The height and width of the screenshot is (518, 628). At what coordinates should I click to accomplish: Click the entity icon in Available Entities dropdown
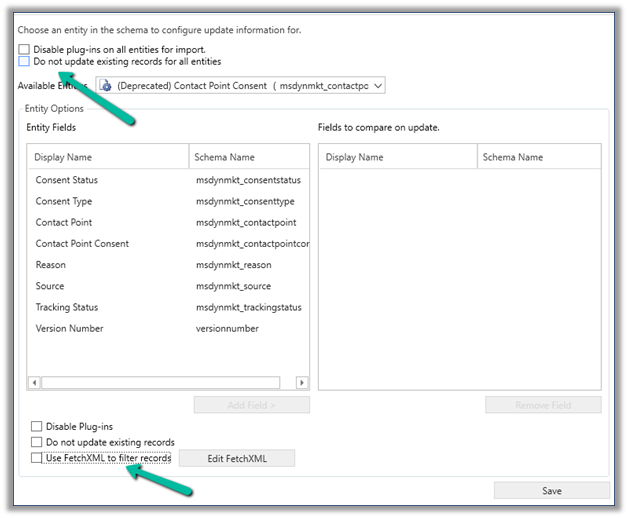(x=104, y=86)
